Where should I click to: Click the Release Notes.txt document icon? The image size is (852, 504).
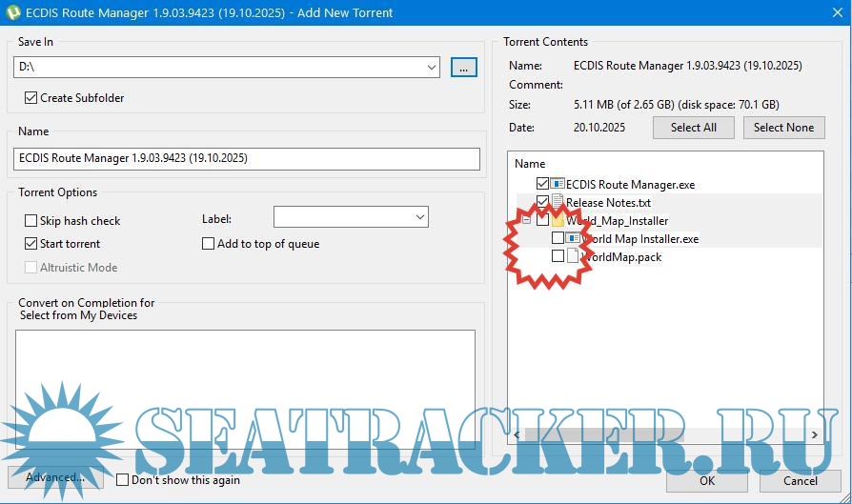[x=558, y=202]
